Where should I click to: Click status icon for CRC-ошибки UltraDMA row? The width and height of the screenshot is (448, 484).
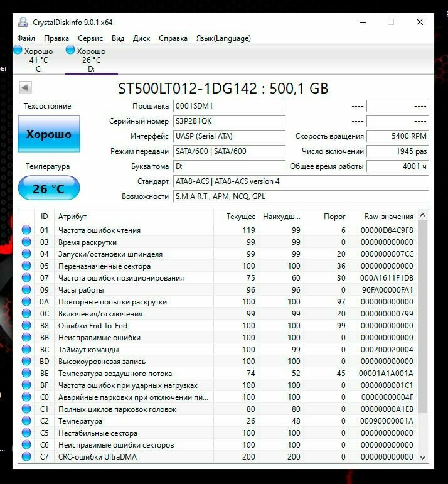26,457
